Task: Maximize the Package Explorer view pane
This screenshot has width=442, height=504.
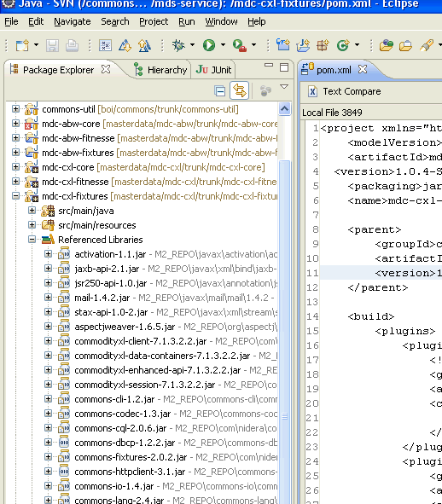Action: pyautogui.click(x=284, y=67)
